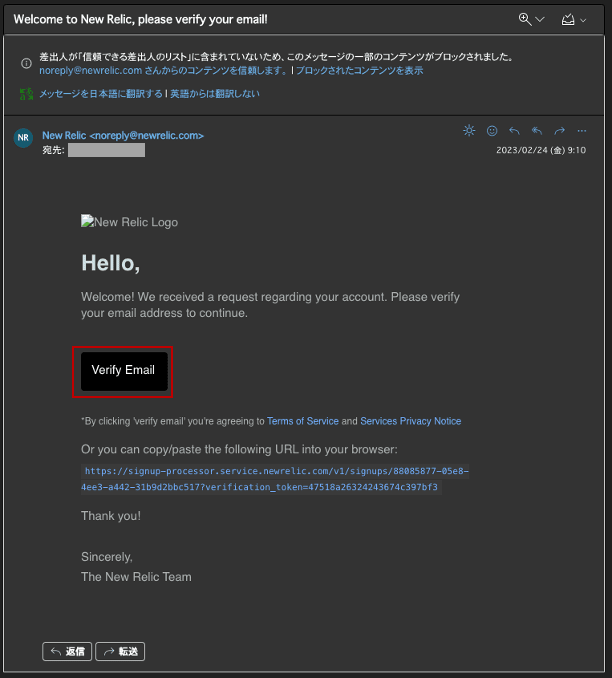Click the zoom magnifier icon
Image resolution: width=612 pixels, height=678 pixels.
(x=525, y=19)
